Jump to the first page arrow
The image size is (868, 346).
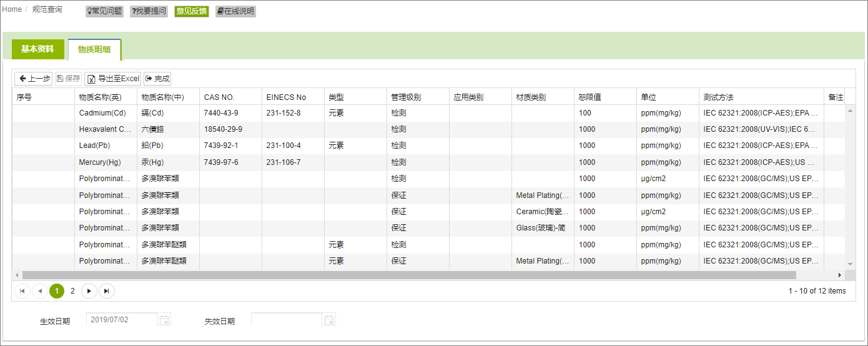(22, 291)
